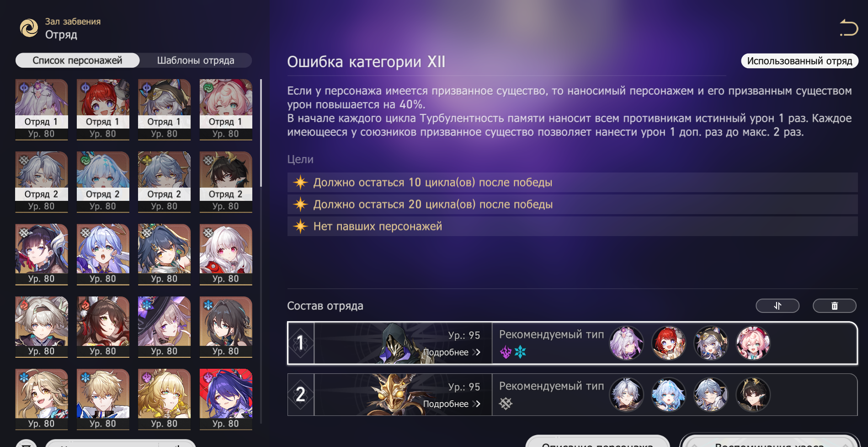868x447 pixels.
Task: Toggle the white-haired red-eyed character portrait
Action: (x=226, y=254)
